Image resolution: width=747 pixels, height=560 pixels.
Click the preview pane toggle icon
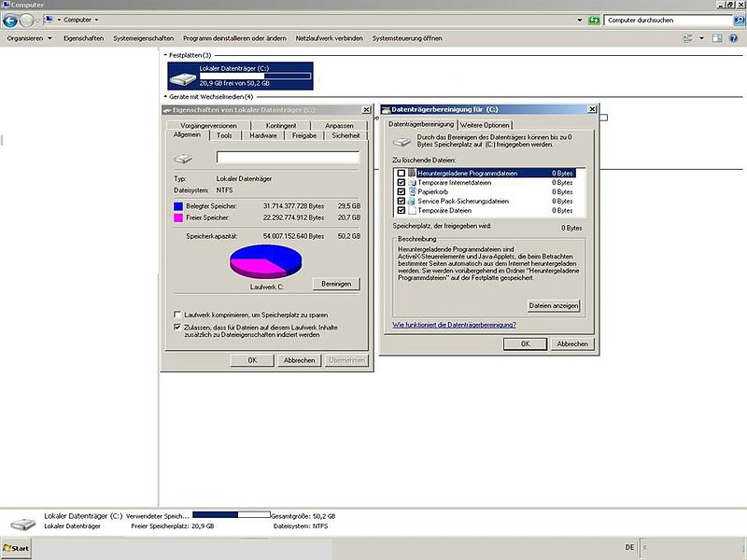click(717, 38)
